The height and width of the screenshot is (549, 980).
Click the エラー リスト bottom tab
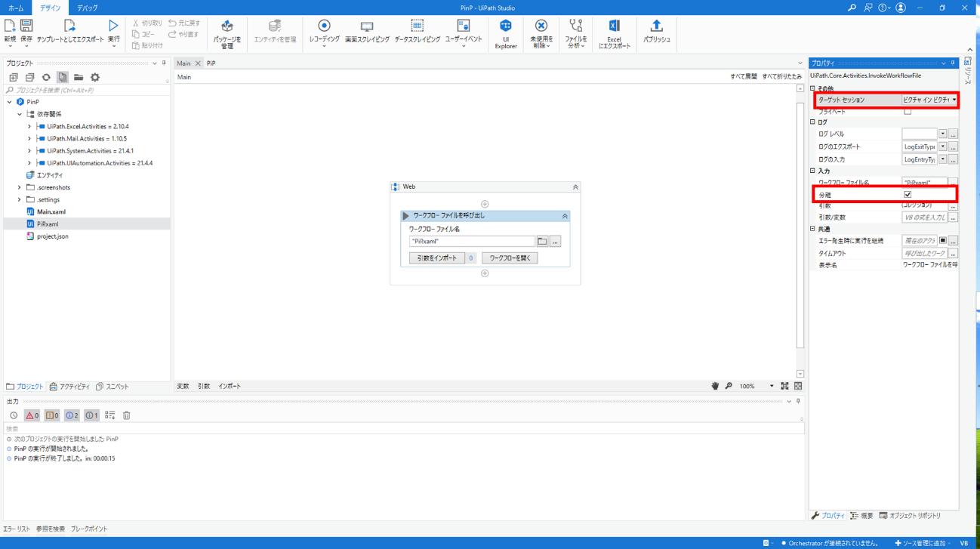pyautogui.click(x=16, y=529)
